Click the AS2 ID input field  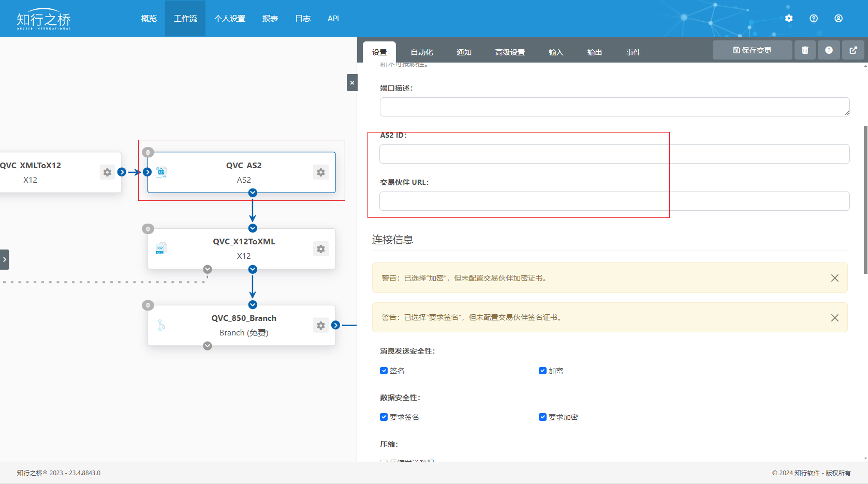pos(614,154)
